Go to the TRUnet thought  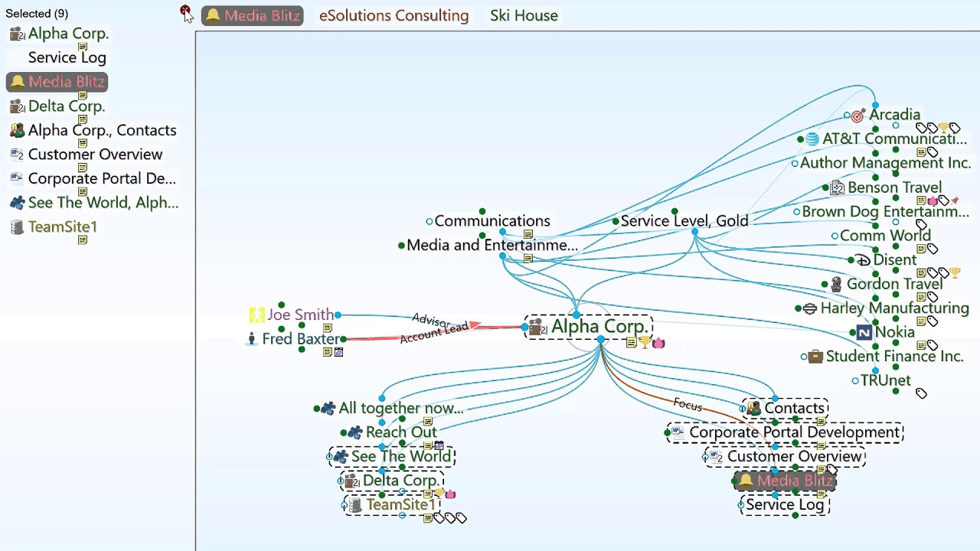(886, 380)
